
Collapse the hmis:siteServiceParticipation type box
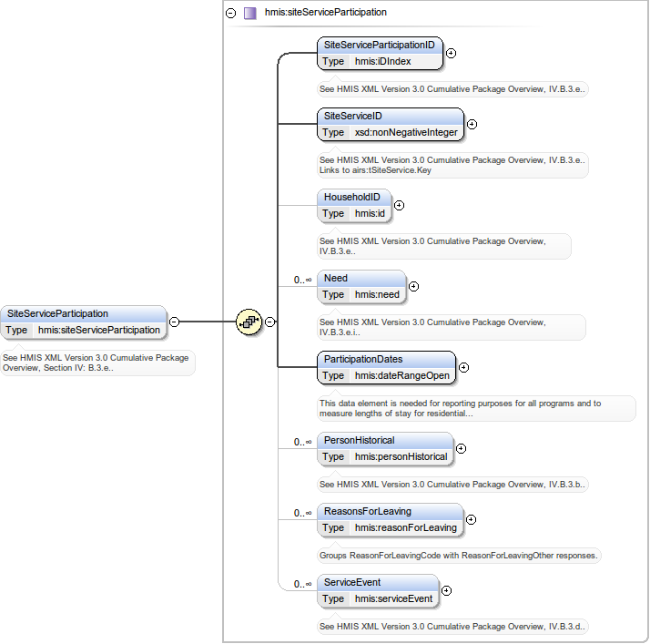click(230, 14)
